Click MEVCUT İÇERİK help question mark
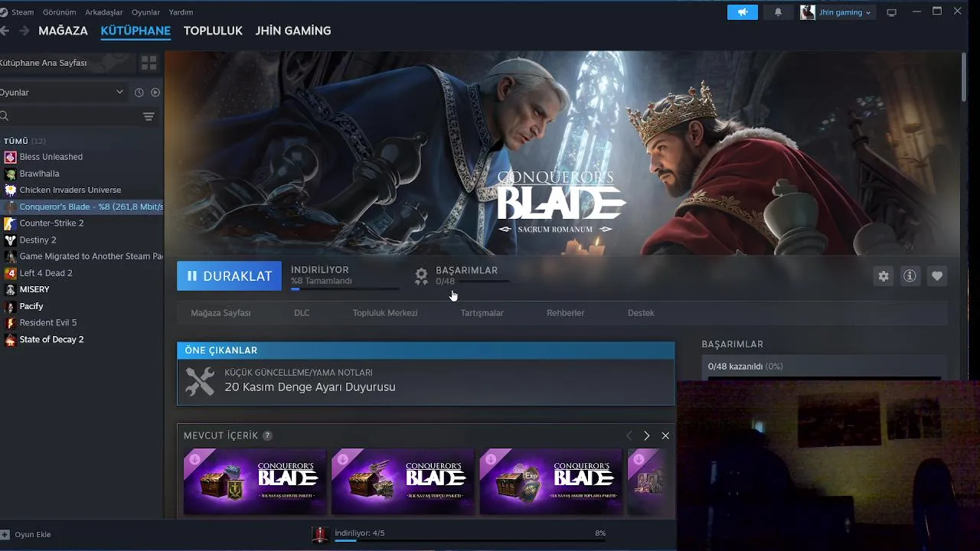Image resolution: width=980 pixels, height=551 pixels. pos(267,435)
